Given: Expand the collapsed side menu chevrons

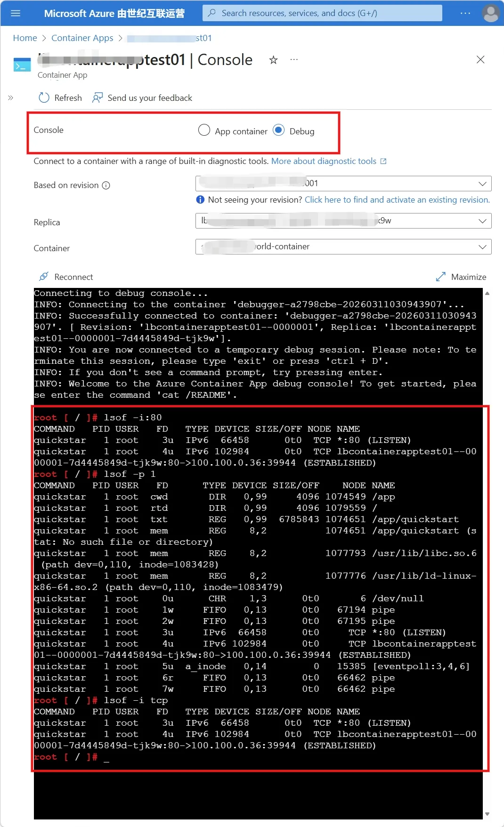Looking at the screenshot, I should tap(10, 98).
